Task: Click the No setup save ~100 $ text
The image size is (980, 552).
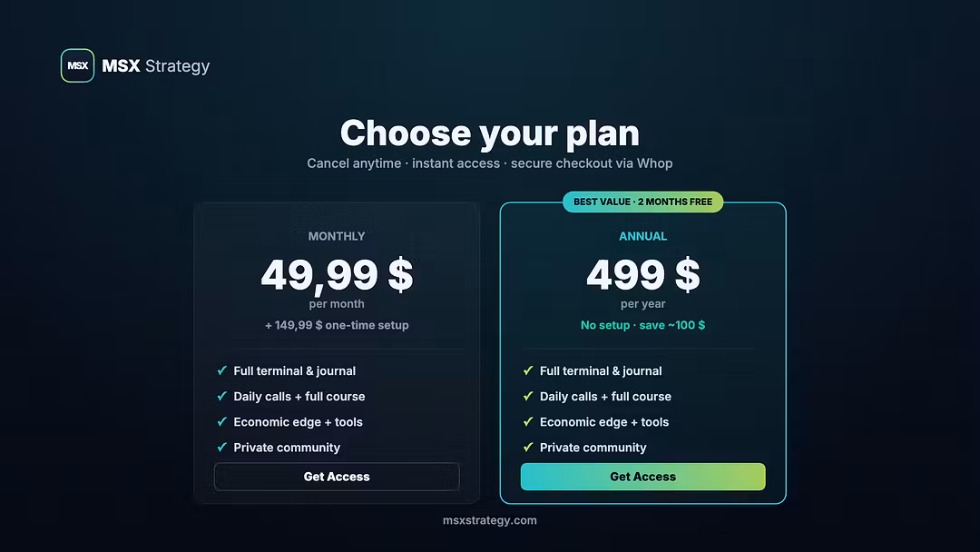Action: click(642, 325)
